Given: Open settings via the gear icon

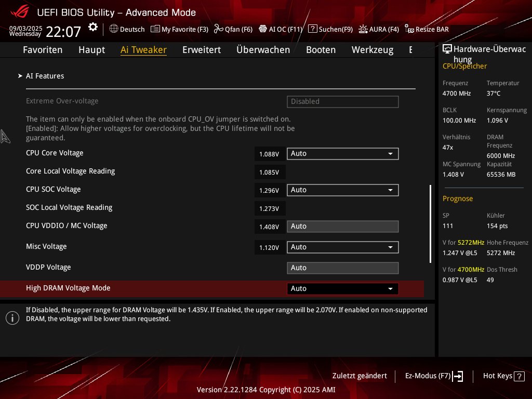Looking at the screenshot, I should click(x=93, y=27).
